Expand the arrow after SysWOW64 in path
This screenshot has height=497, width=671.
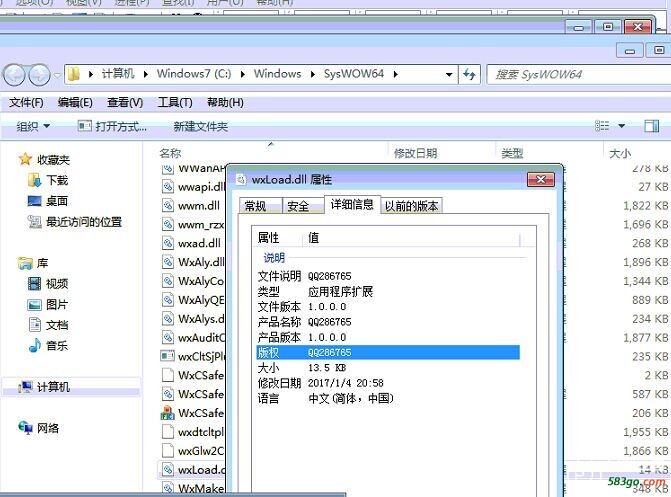pos(395,74)
